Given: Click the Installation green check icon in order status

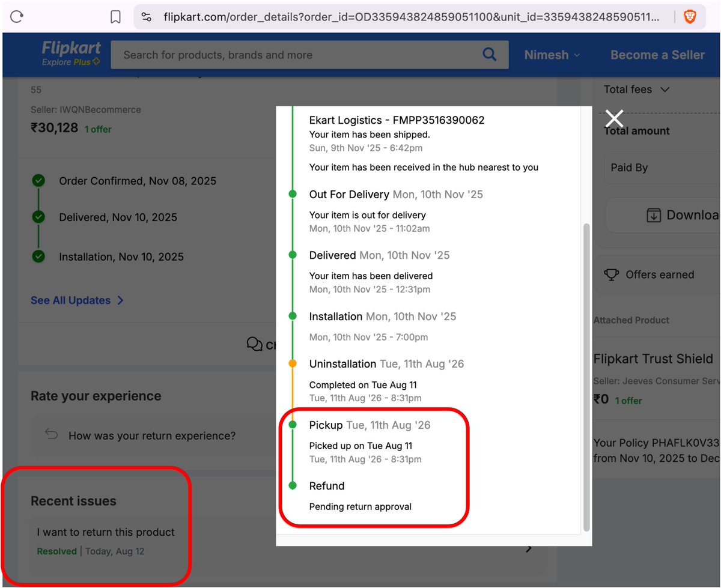Looking at the screenshot, I should point(38,256).
